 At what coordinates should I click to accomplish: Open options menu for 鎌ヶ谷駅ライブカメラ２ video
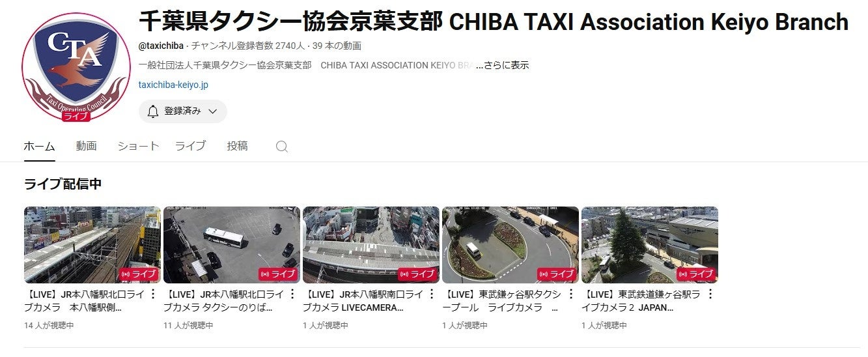point(710,294)
